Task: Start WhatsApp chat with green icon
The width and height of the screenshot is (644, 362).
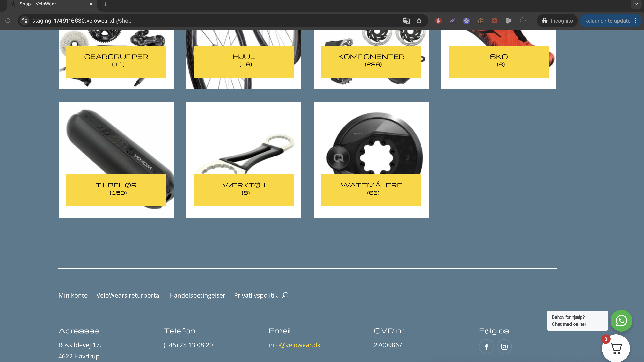Action: click(x=621, y=321)
